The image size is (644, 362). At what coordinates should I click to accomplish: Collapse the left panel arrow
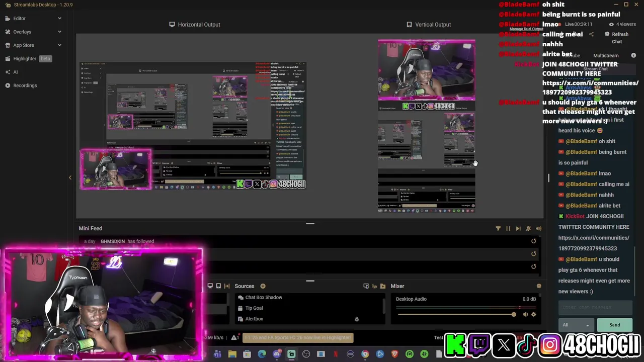[x=70, y=177]
